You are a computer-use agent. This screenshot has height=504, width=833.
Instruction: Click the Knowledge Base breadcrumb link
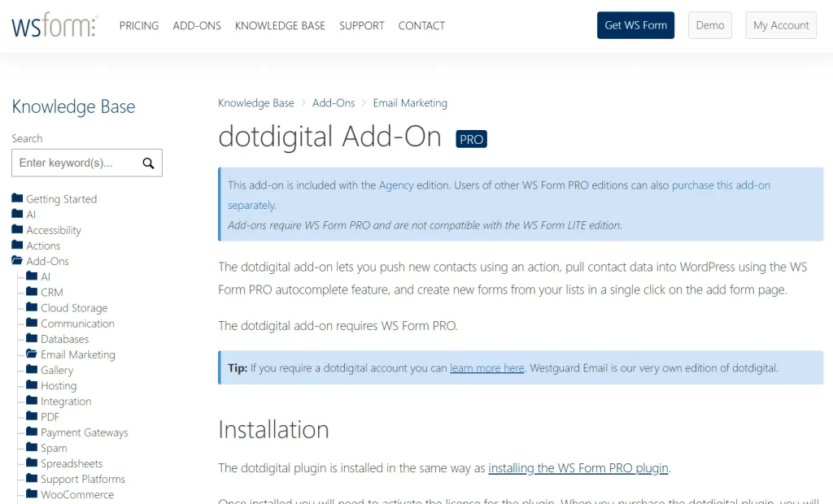[x=256, y=103]
